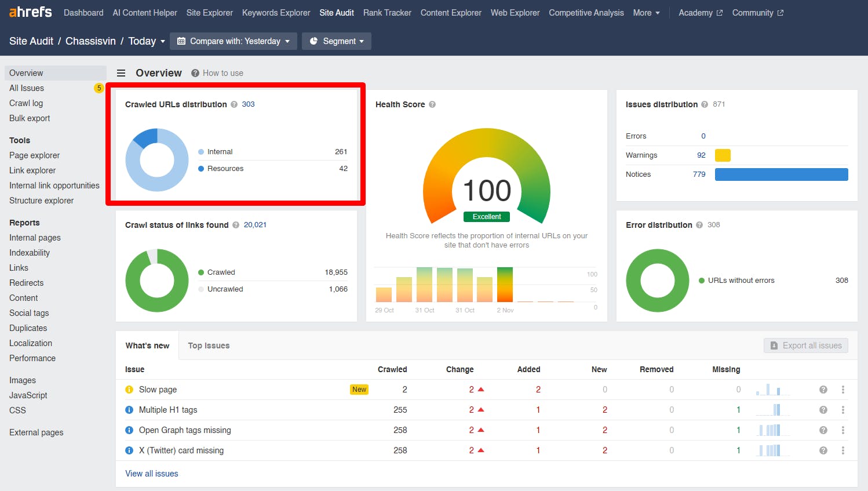Click the Ahrefs logo
This screenshot has height=491, width=868.
click(30, 12)
